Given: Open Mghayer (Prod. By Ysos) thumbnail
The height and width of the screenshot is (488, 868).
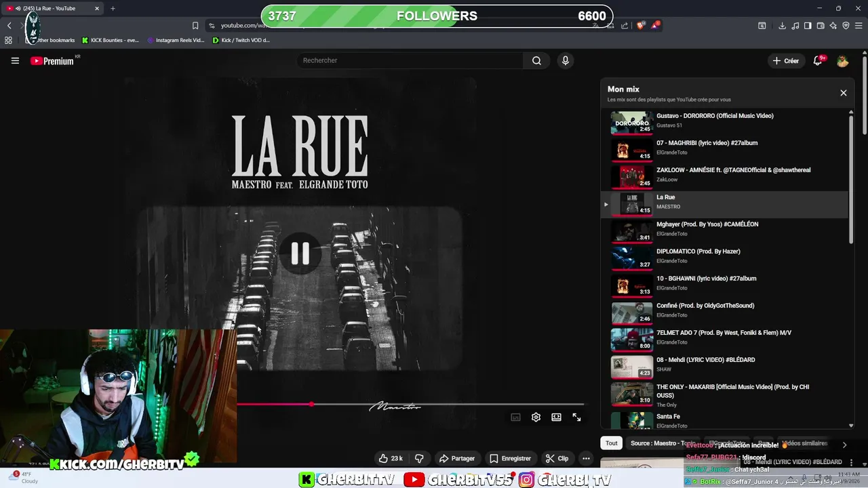Looking at the screenshot, I should point(632,231).
